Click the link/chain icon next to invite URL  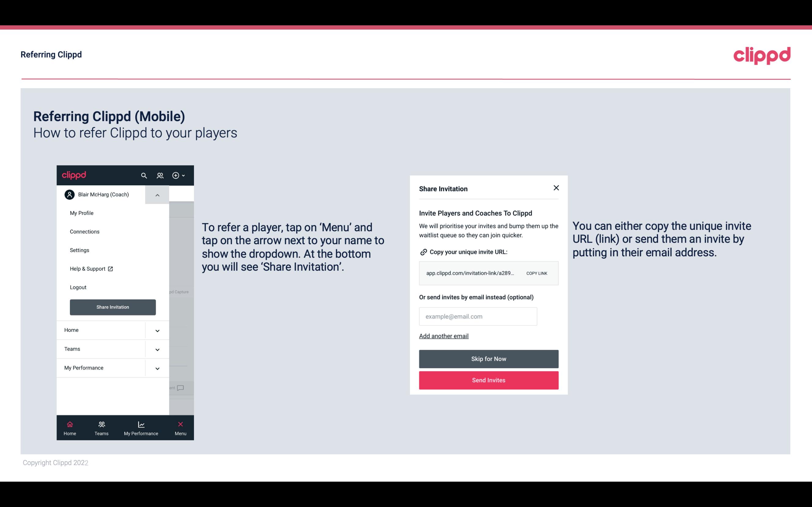[423, 252]
